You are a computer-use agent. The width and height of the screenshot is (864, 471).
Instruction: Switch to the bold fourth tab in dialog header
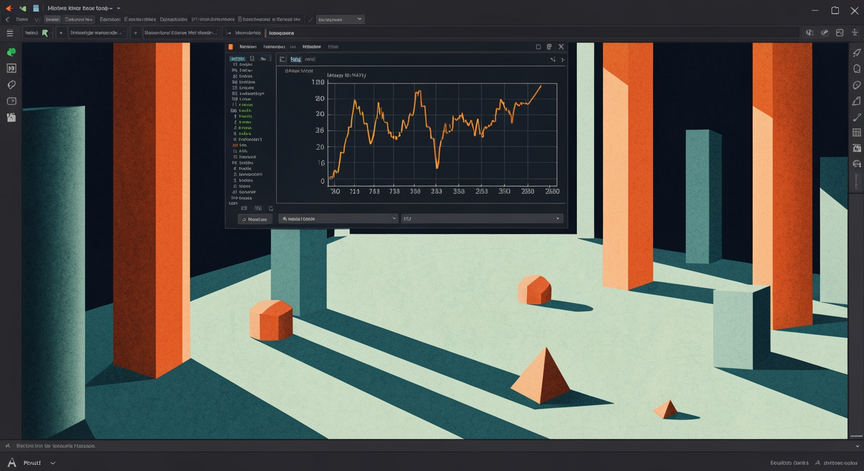pos(311,47)
